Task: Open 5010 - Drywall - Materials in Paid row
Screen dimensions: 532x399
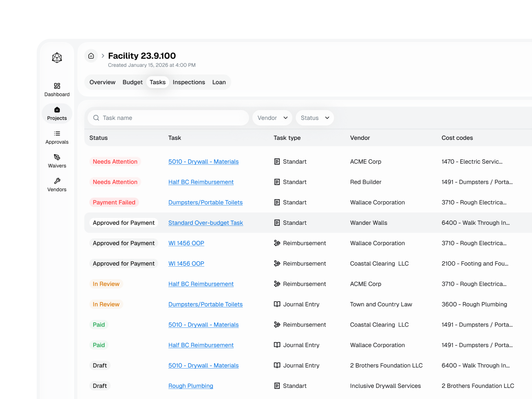Action: click(203, 325)
